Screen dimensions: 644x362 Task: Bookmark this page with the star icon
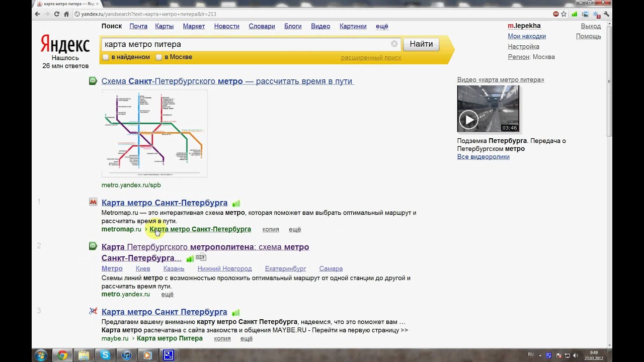(564, 14)
